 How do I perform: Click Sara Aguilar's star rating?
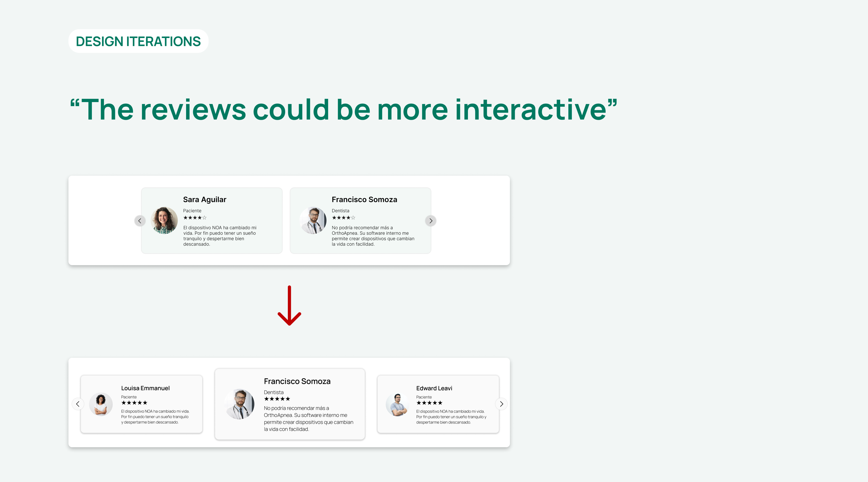tap(195, 218)
